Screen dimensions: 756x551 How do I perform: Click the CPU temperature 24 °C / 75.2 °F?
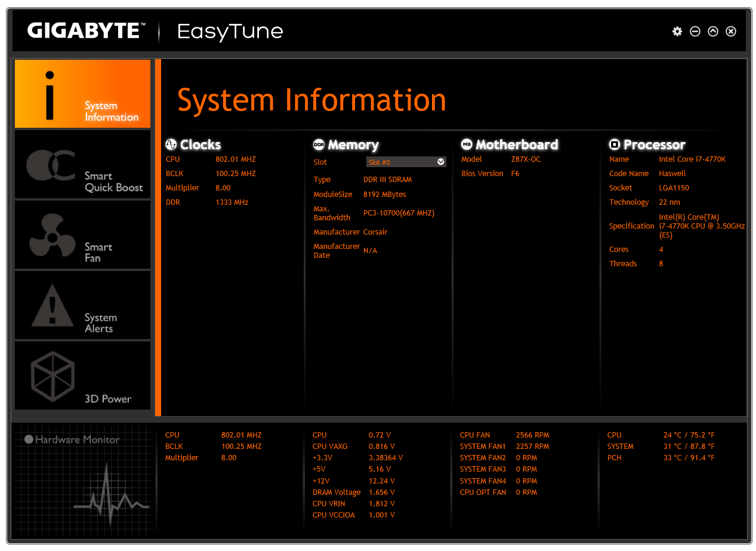point(689,435)
